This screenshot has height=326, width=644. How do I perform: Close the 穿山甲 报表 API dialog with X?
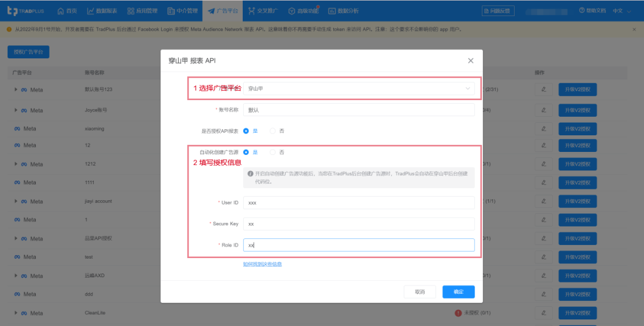(470, 61)
